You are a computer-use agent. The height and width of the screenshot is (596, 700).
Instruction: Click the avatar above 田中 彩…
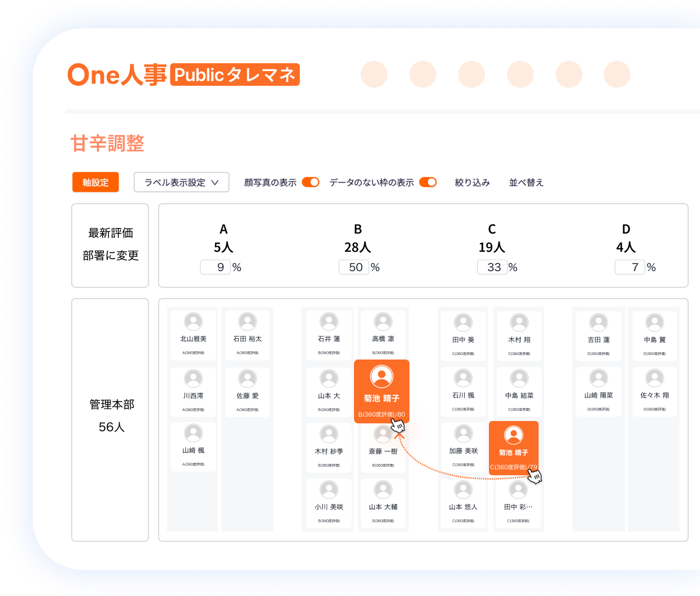[518, 489]
